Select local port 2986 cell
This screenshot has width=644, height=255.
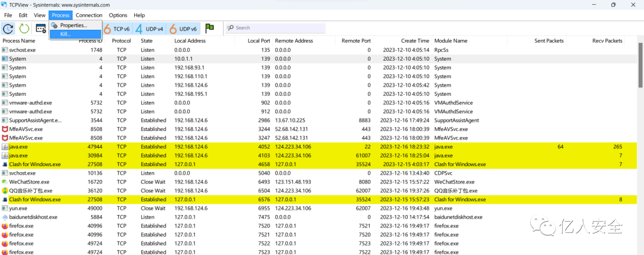click(x=264, y=120)
